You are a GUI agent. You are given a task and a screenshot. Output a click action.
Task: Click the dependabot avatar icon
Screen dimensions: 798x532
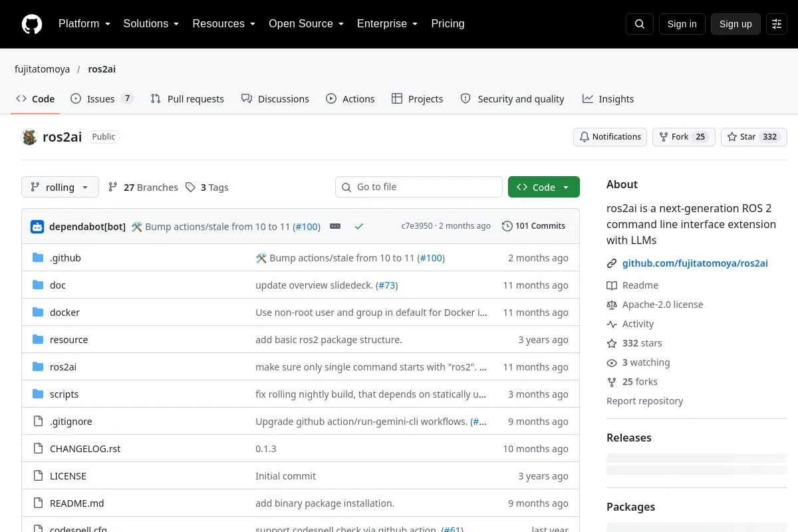(x=37, y=226)
